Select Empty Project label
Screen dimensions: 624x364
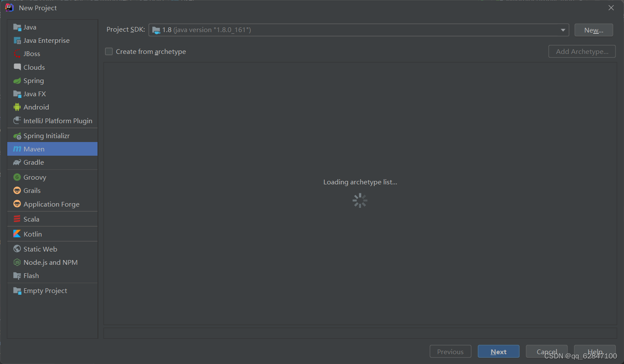[45, 291]
